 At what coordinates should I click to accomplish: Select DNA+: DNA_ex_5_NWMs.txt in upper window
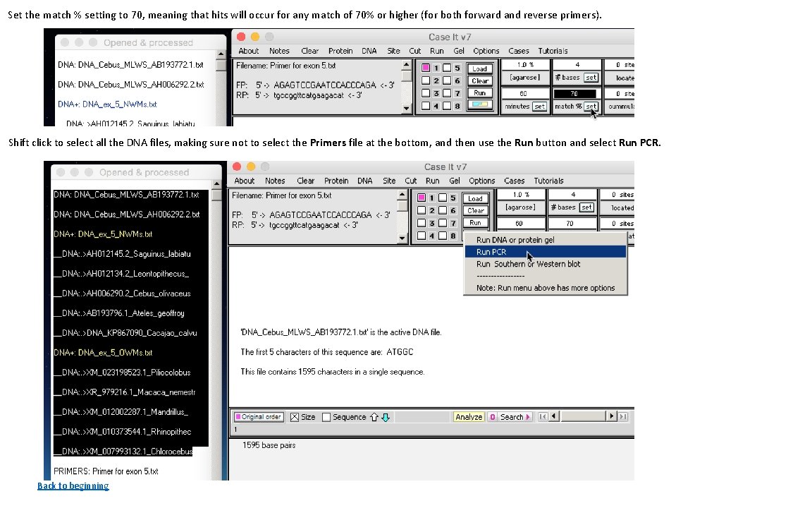click(x=107, y=104)
